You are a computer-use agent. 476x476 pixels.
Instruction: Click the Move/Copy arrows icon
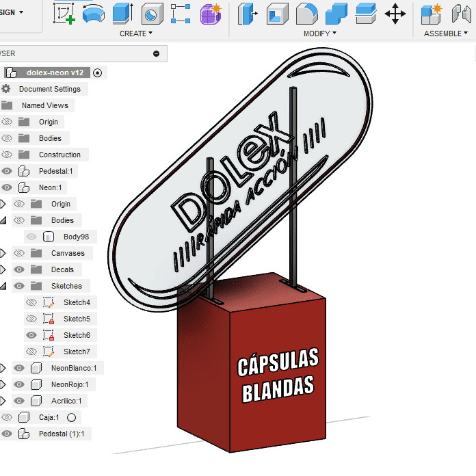[x=395, y=13]
